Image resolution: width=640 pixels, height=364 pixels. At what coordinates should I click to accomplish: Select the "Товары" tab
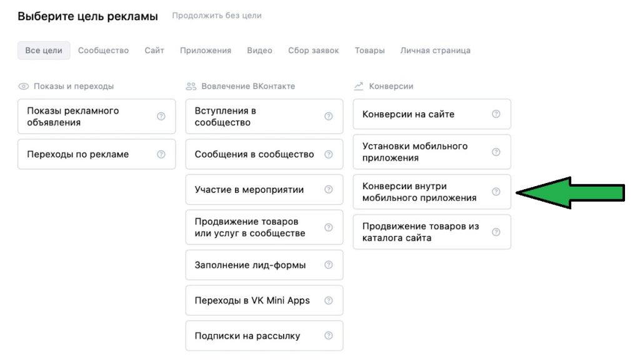tap(369, 51)
